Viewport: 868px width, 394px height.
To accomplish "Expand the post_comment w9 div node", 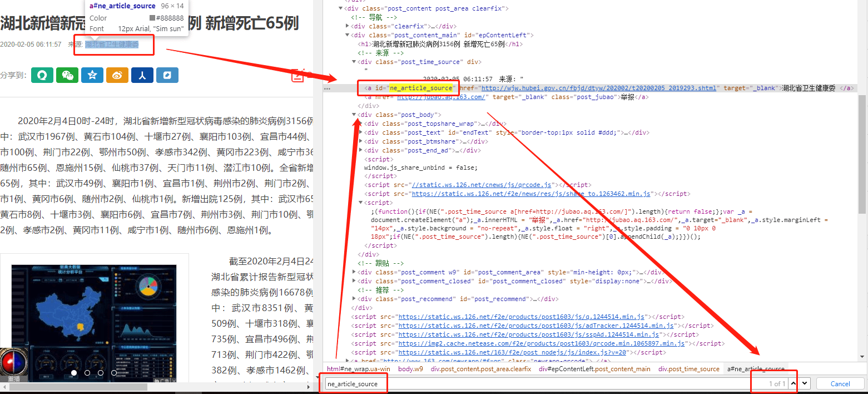I will point(354,272).
